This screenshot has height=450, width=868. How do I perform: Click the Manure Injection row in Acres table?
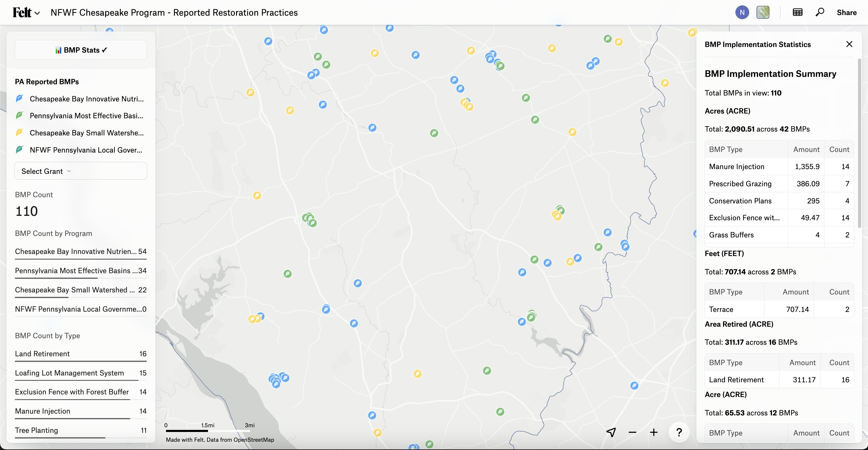pyautogui.click(x=779, y=167)
